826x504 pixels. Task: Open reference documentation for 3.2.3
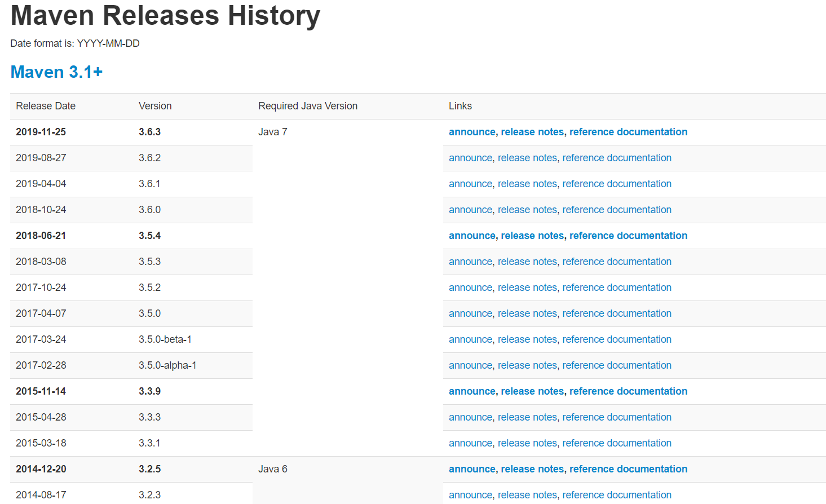[x=617, y=495]
